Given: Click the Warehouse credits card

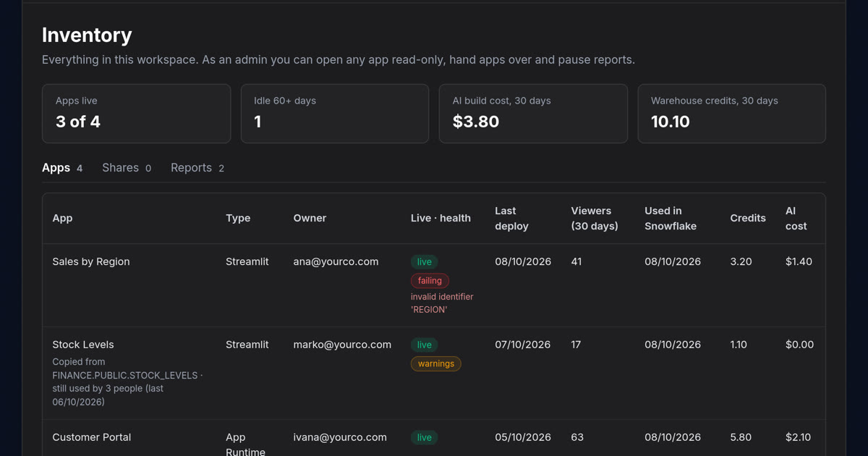Looking at the screenshot, I should [x=731, y=114].
